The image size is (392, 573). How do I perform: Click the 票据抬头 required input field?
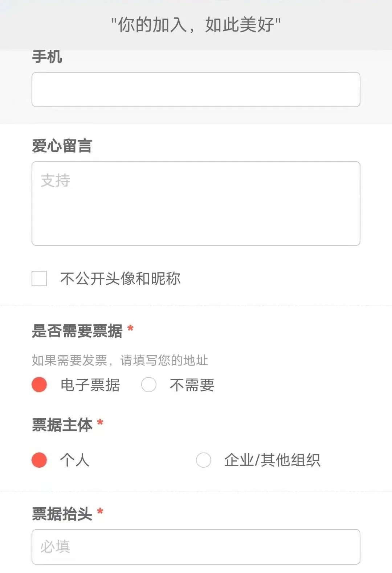point(196,546)
